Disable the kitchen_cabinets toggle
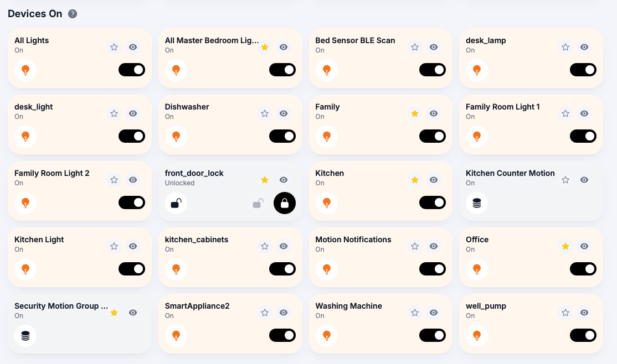 [x=282, y=269]
